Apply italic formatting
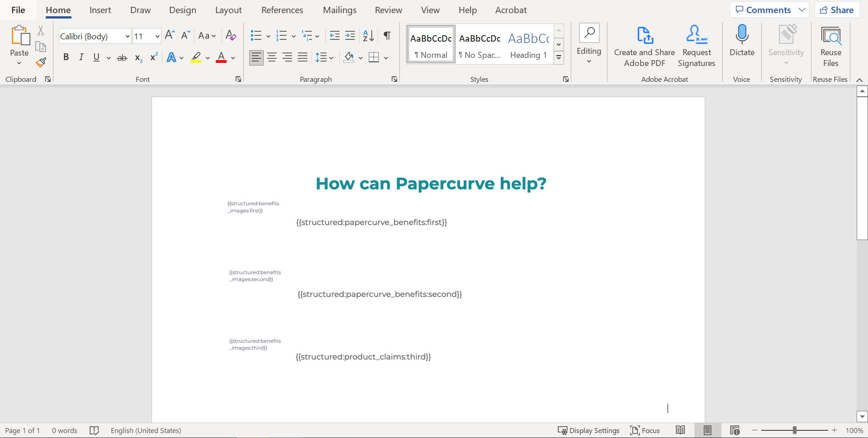The image size is (868, 438). [x=81, y=57]
